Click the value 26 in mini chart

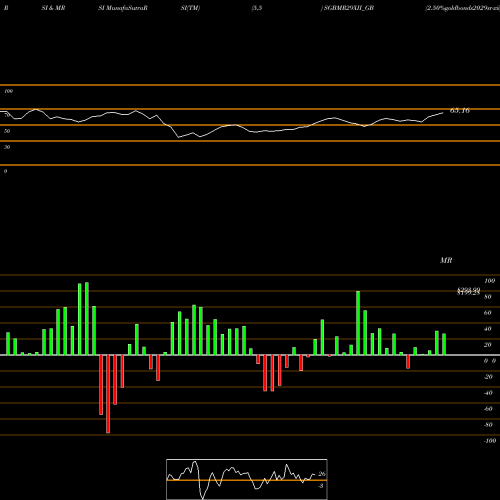tap(322, 474)
